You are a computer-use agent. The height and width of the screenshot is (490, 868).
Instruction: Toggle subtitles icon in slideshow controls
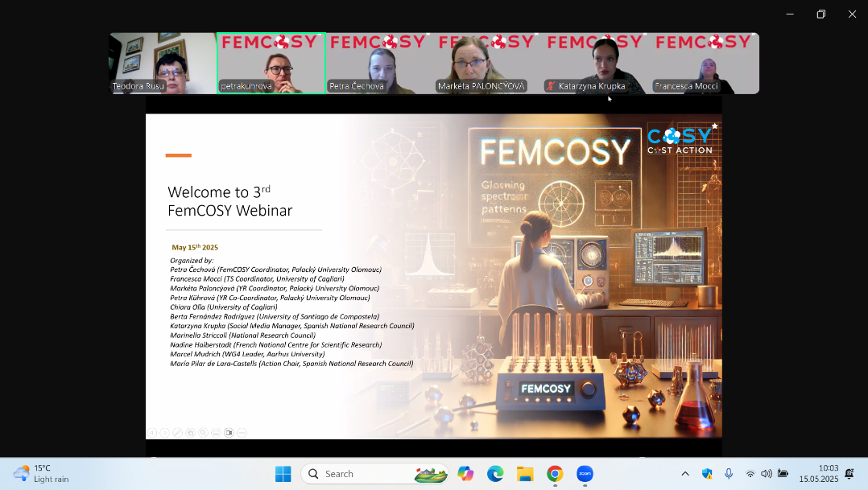click(x=216, y=432)
